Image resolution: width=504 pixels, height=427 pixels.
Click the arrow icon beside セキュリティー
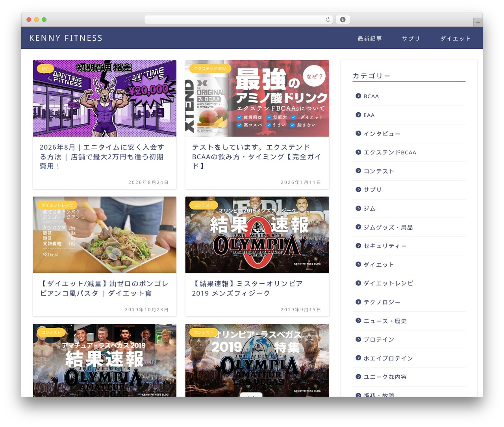(358, 246)
